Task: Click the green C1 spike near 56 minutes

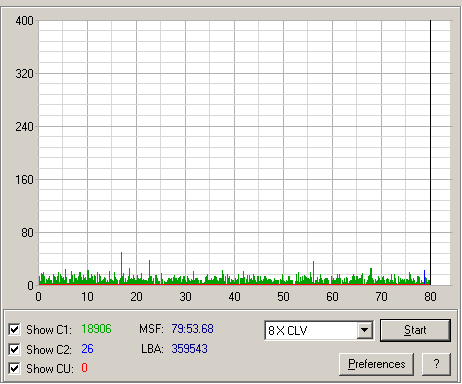Action: [313, 272]
